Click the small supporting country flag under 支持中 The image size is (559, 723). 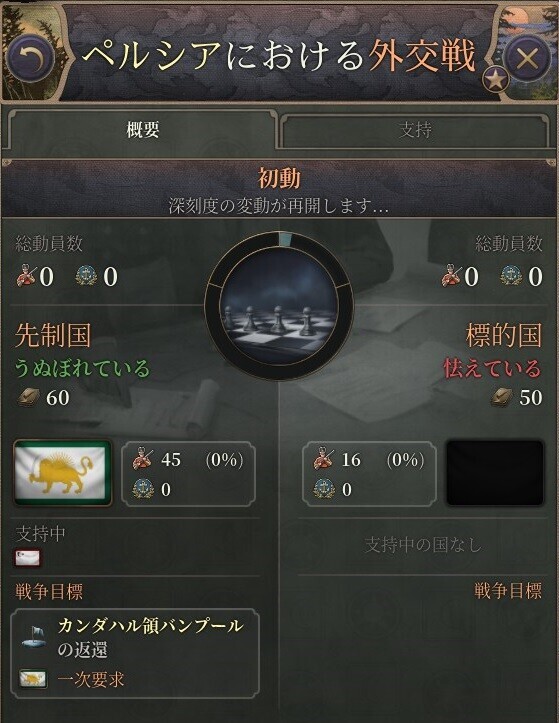point(28,558)
